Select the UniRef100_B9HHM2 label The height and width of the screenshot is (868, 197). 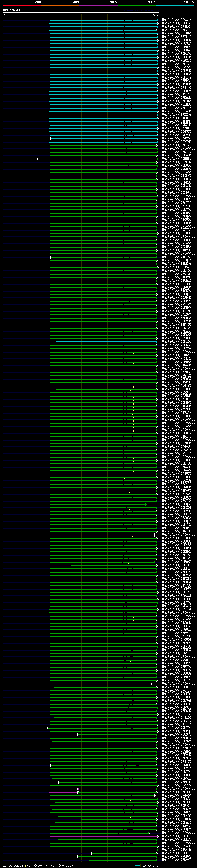(x=177, y=40)
